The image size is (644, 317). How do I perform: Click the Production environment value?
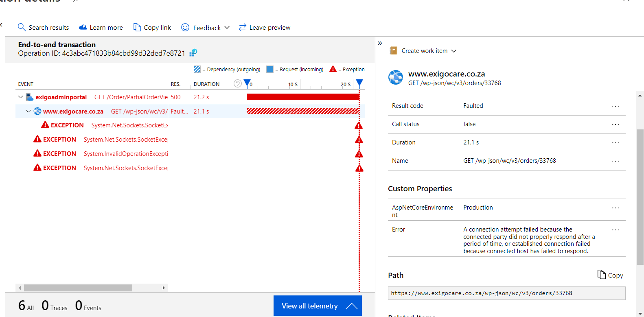(x=478, y=208)
